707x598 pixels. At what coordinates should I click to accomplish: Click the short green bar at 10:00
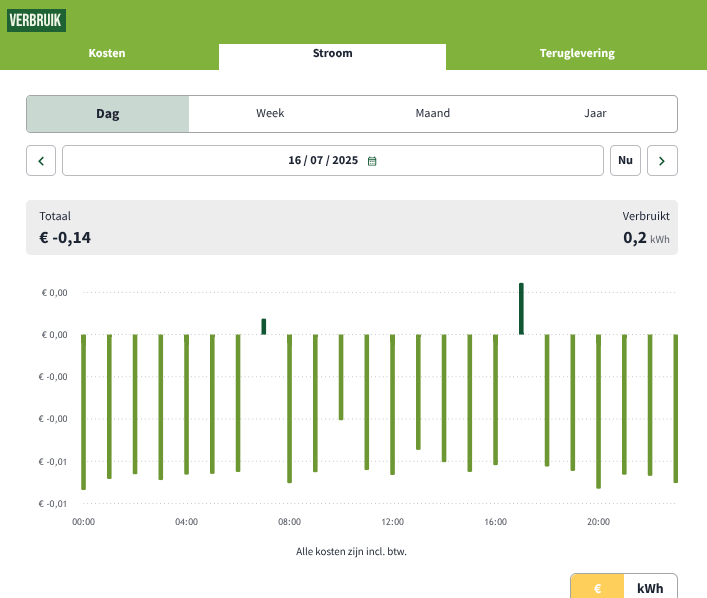click(x=341, y=376)
